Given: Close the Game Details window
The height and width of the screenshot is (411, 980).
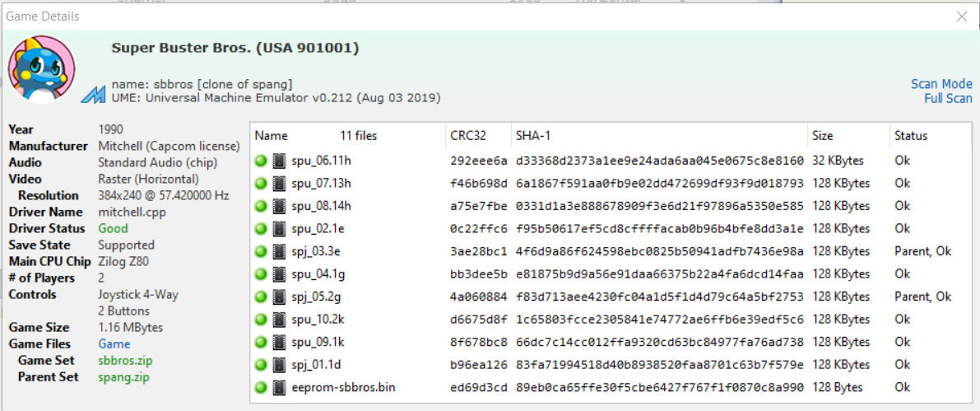Looking at the screenshot, I should (x=962, y=17).
